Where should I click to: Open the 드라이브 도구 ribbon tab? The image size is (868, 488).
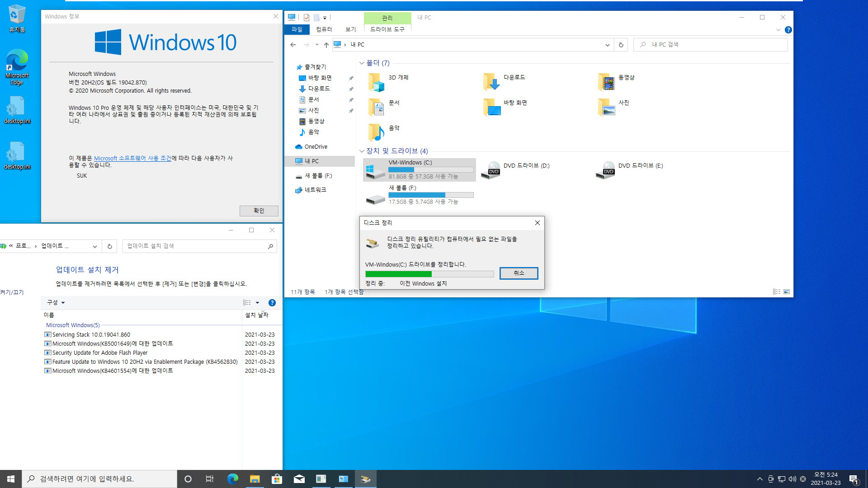(x=387, y=29)
